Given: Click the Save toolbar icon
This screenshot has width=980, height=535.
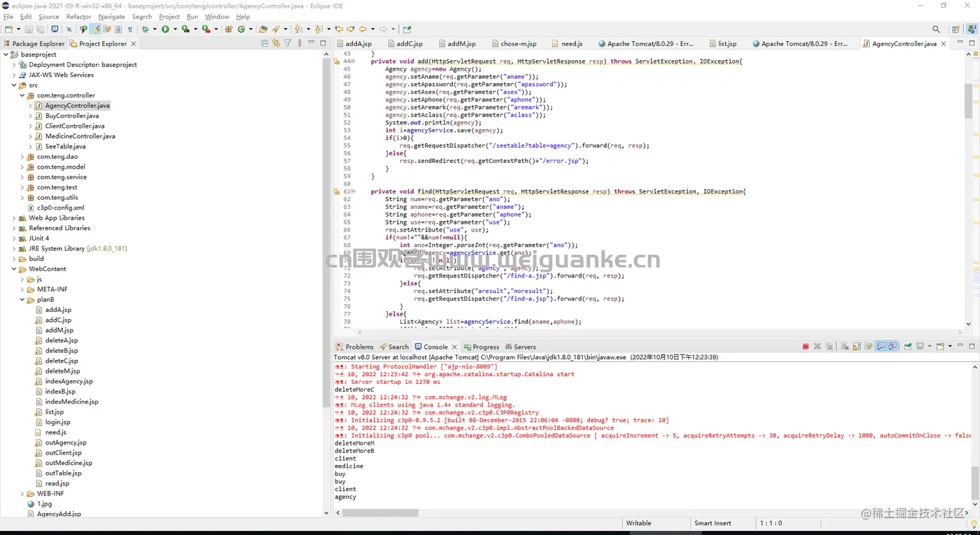Looking at the screenshot, I should pyautogui.click(x=29, y=29).
